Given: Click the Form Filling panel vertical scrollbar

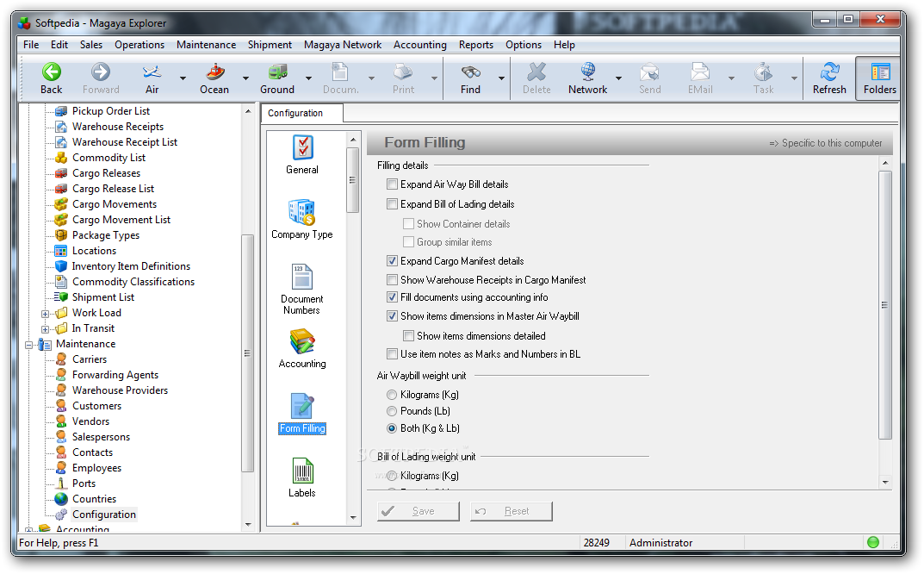Looking at the screenshot, I should [885, 305].
